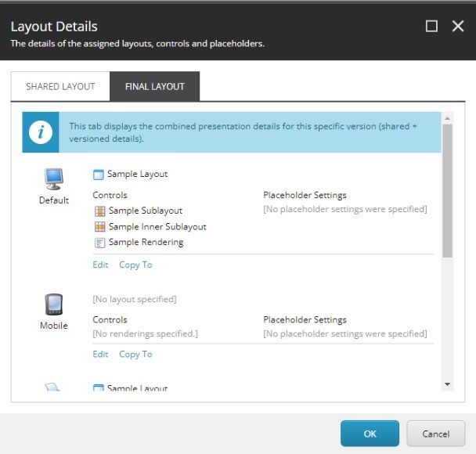Click Edit link under Mobile device

100,354
